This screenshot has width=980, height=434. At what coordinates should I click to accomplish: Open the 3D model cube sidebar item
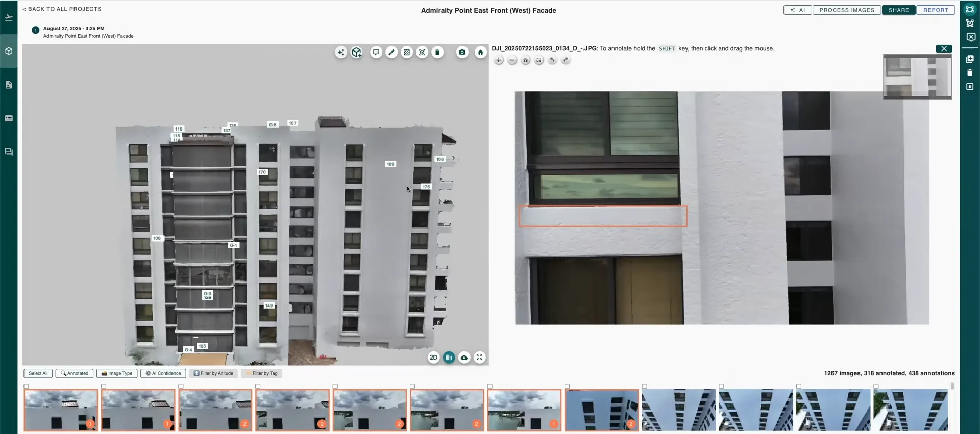[x=9, y=51]
